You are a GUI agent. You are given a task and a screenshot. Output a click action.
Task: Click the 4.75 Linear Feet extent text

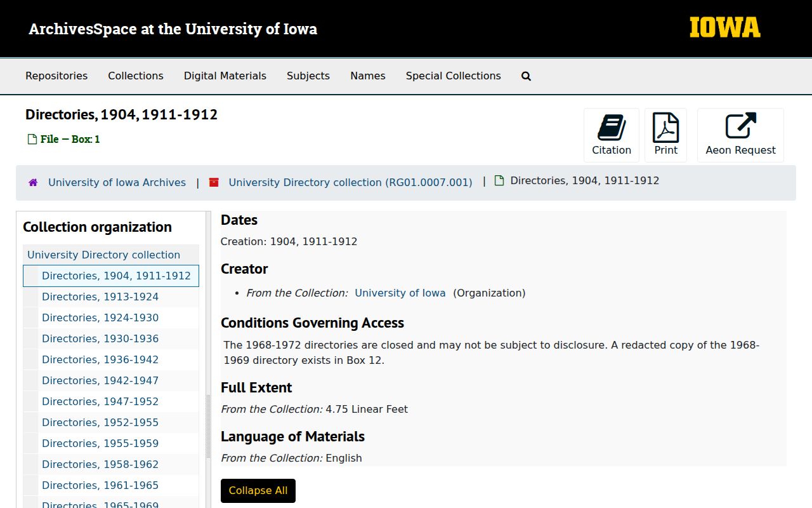367,409
